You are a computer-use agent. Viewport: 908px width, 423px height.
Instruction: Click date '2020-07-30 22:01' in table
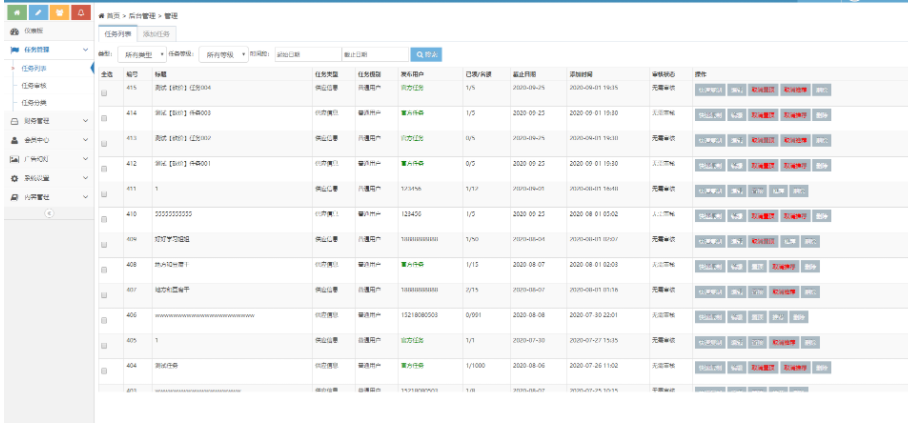click(594, 316)
